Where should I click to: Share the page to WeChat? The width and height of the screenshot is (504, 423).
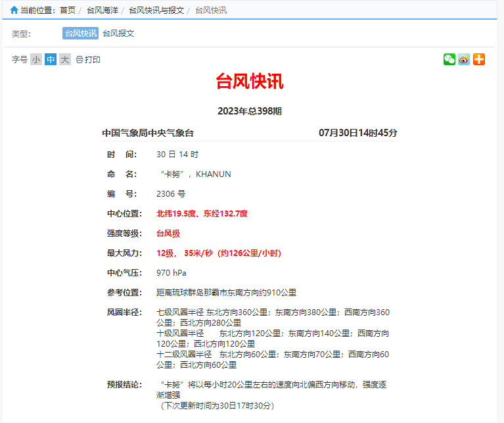tap(449, 59)
